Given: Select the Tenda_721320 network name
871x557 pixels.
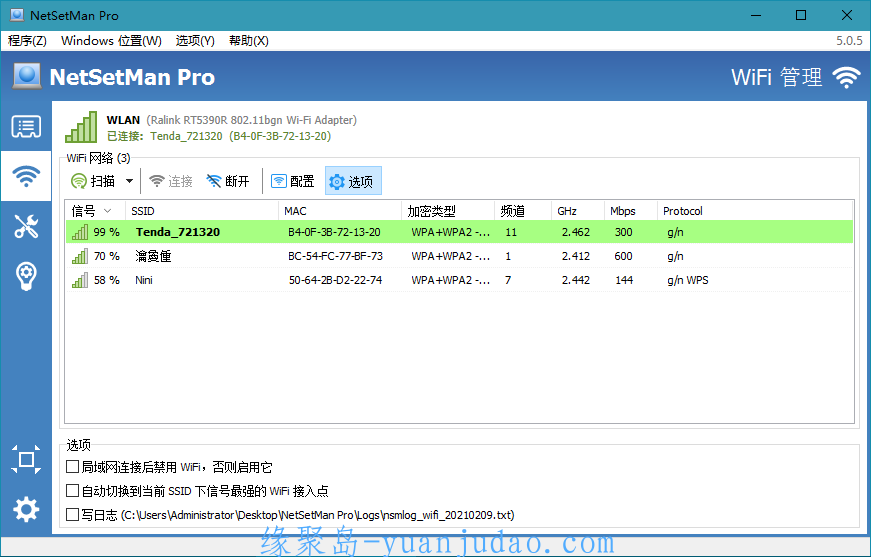Looking at the screenshot, I should [x=178, y=232].
